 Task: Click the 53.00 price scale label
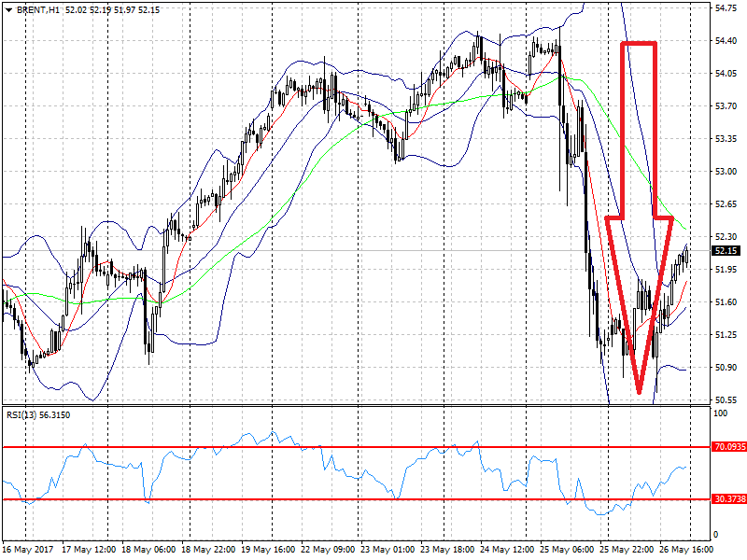click(x=725, y=172)
